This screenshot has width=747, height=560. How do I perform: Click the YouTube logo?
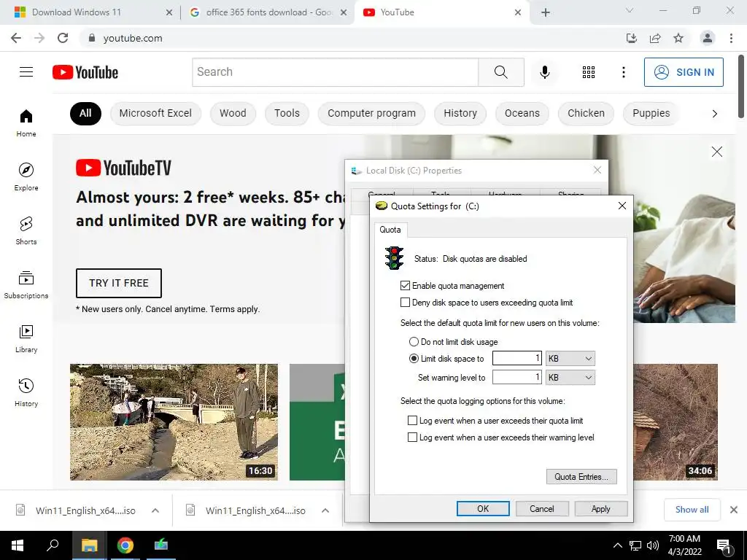(x=85, y=72)
